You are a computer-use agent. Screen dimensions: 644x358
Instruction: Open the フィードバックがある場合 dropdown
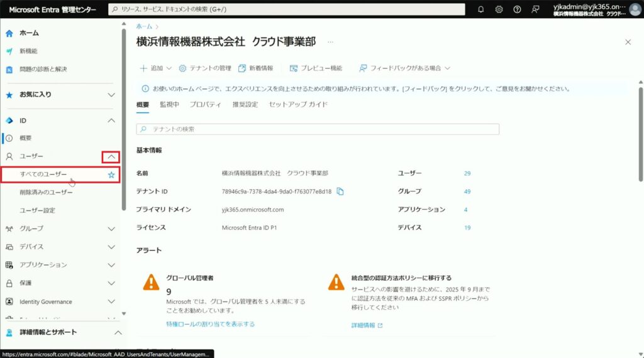coord(404,68)
